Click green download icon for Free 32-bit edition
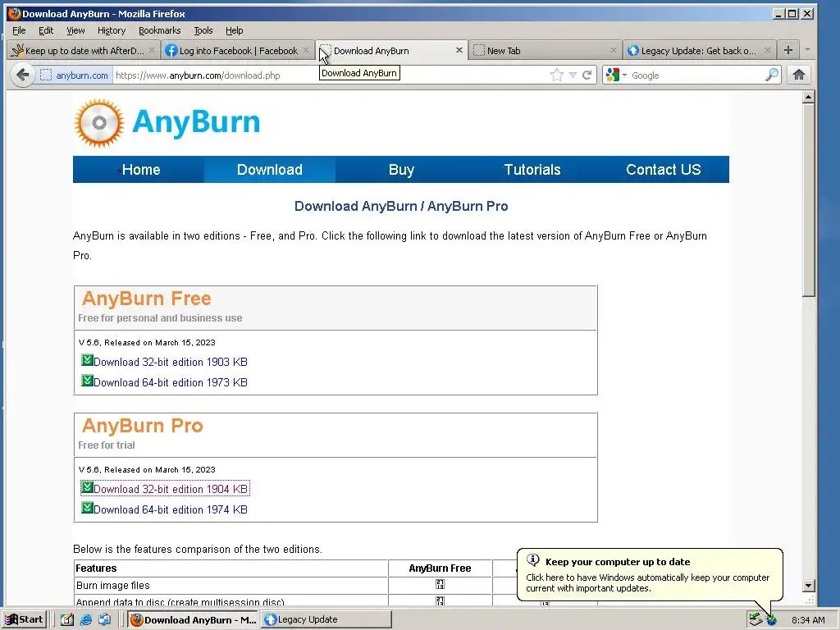The height and width of the screenshot is (630, 840). (87, 360)
